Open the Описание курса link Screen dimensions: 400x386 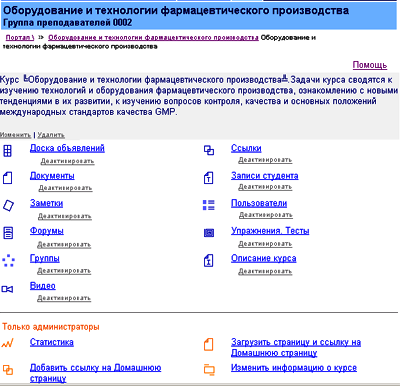coord(264,258)
